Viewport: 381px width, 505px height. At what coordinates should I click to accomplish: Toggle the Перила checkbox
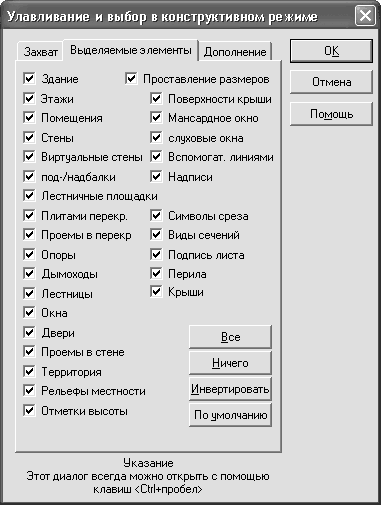point(156,274)
